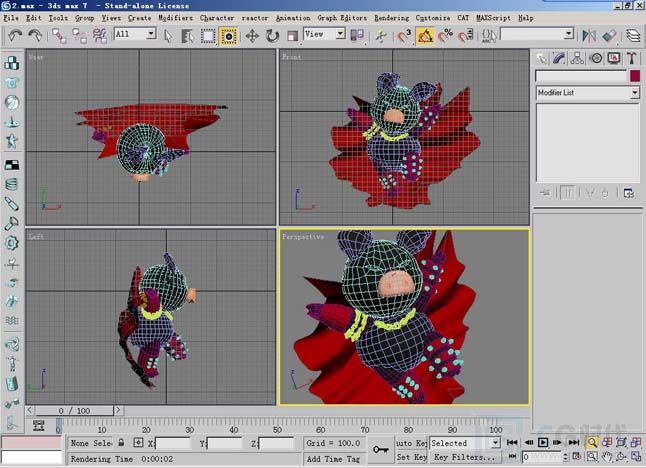The width and height of the screenshot is (646, 468).
Task: Toggle the Percent Snap button
Action: coord(445,36)
